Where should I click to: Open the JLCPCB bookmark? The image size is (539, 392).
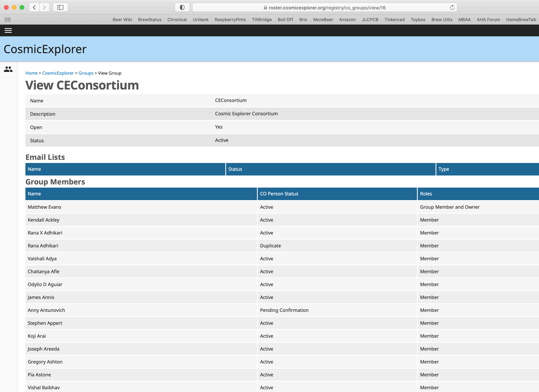(370, 20)
